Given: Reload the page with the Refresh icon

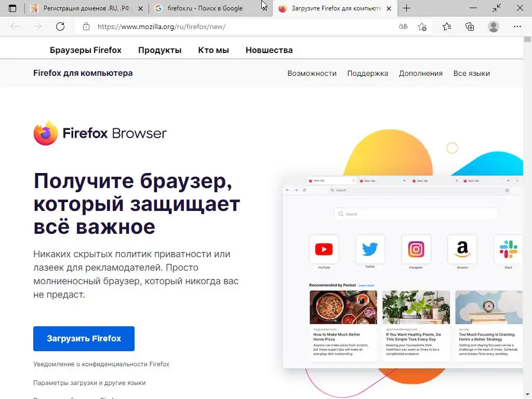Looking at the screenshot, I should (x=60, y=26).
